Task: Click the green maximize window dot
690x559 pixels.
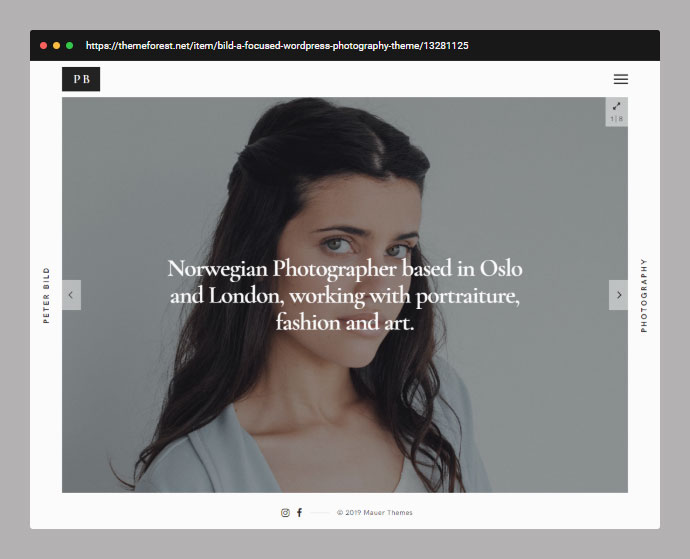Action: (x=70, y=45)
